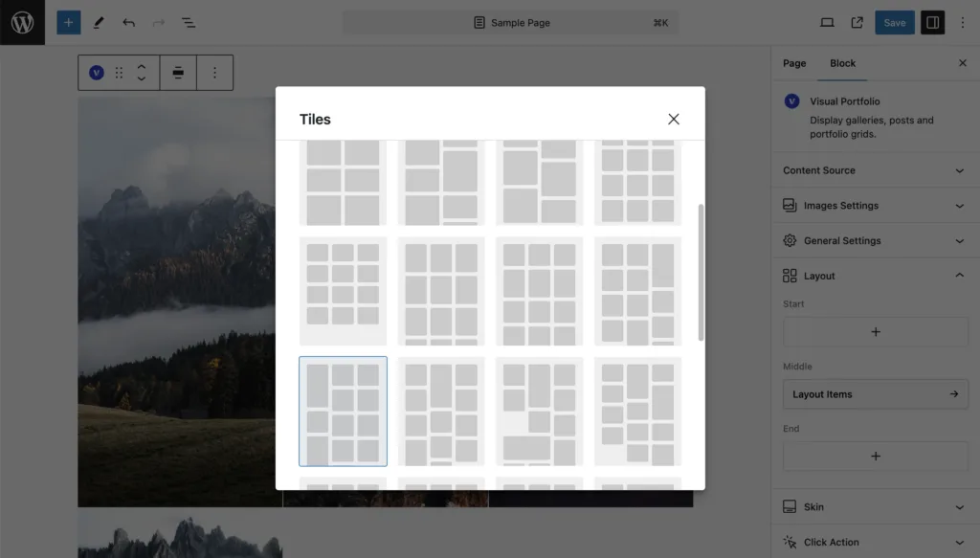The width and height of the screenshot is (980, 558).
Task: Toggle the Settings sidebar panel
Action: (x=932, y=23)
